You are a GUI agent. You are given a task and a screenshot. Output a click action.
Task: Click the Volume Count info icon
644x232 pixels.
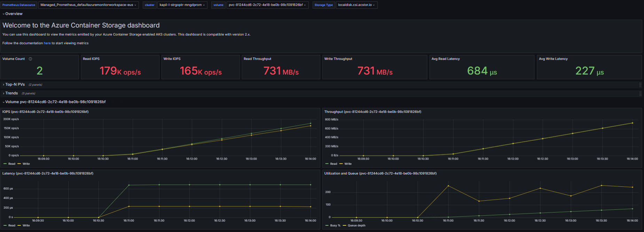(30, 59)
